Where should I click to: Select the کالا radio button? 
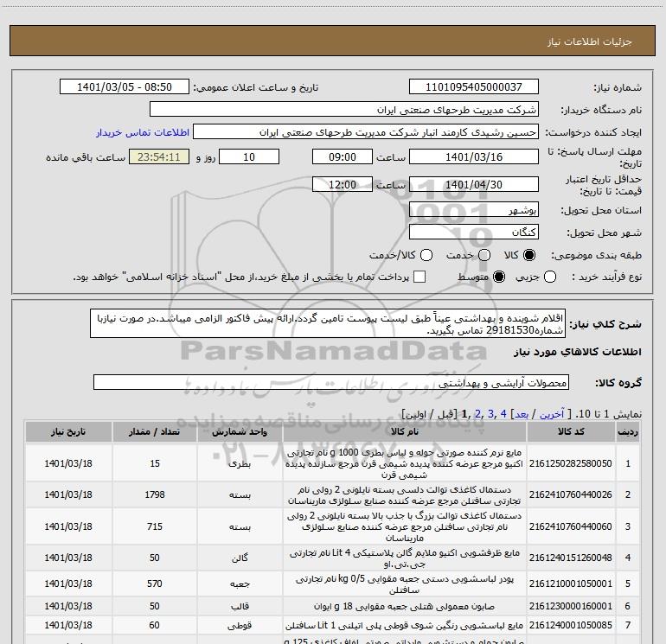tap(529, 255)
